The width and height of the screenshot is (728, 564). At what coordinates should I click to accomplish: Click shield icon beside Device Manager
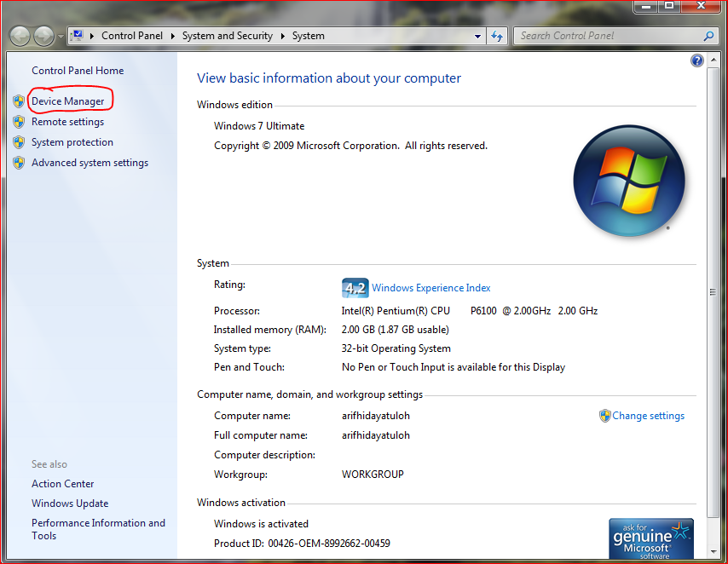[x=19, y=101]
